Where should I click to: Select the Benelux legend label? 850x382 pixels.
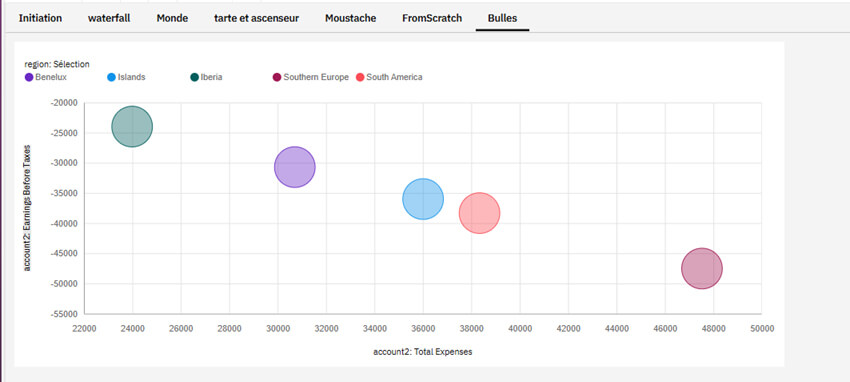tap(51, 77)
